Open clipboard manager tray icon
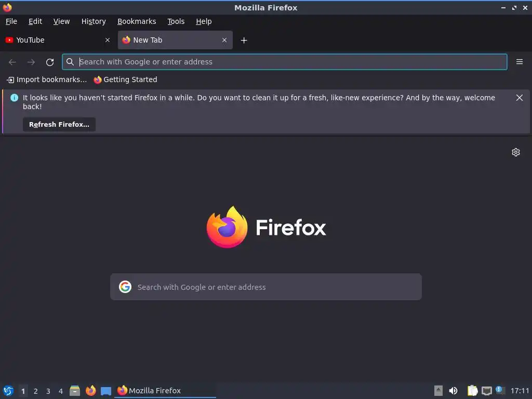Viewport: 532px width, 399px height. (472, 391)
